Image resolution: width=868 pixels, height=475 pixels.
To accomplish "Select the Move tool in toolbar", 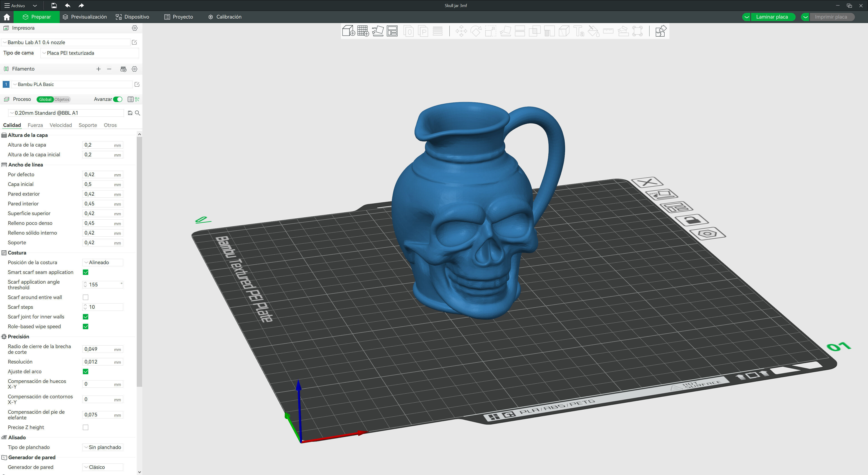I will pyautogui.click(x=461, y=31).
